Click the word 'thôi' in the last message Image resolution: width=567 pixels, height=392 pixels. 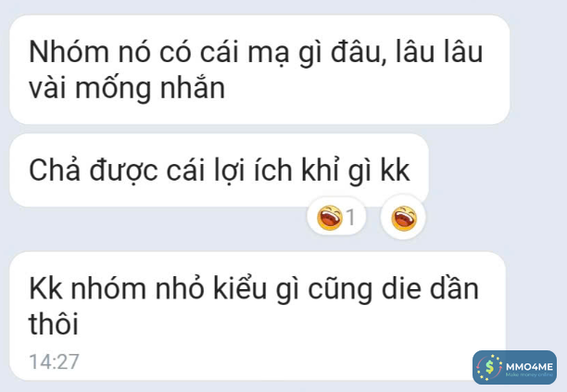tap(54, 323)
